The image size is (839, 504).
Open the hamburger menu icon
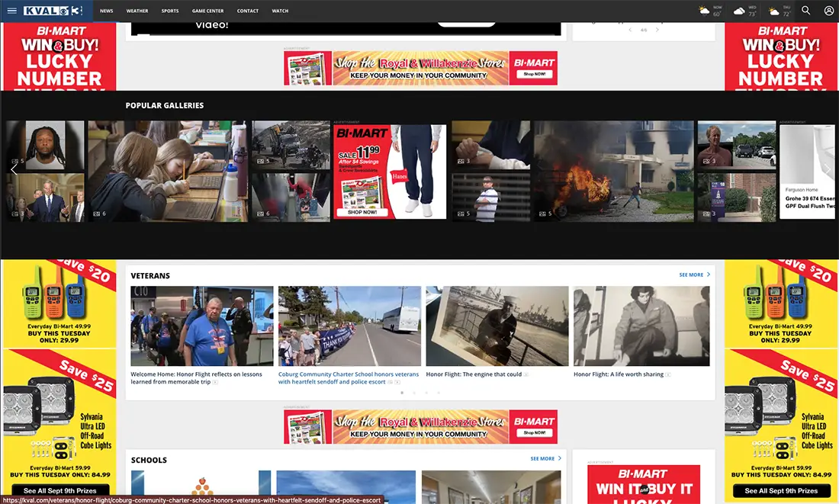pos(11,11)
